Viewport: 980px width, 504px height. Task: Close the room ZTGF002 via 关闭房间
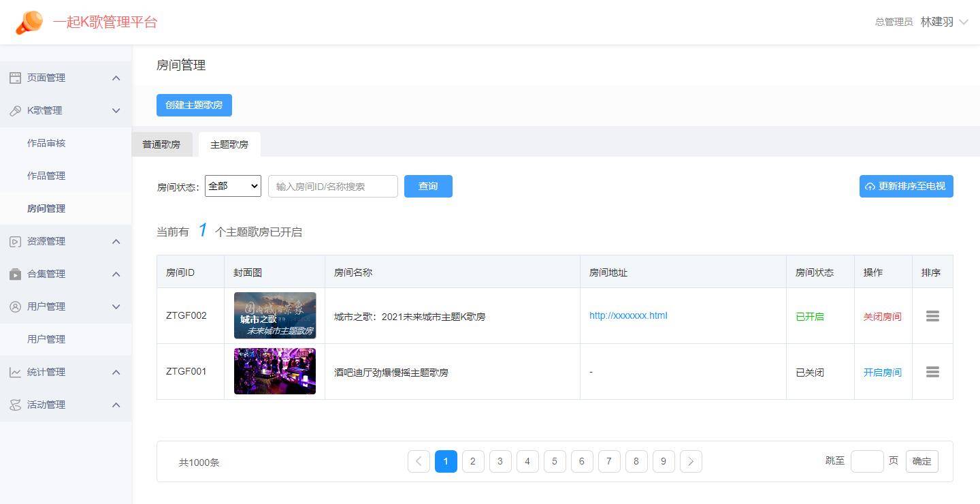[882, 317]
